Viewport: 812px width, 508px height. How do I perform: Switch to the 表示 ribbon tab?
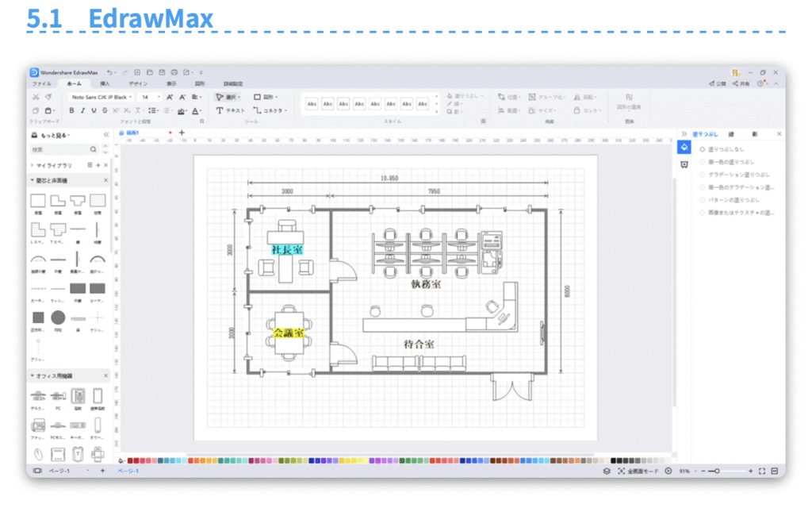[171, 83]
